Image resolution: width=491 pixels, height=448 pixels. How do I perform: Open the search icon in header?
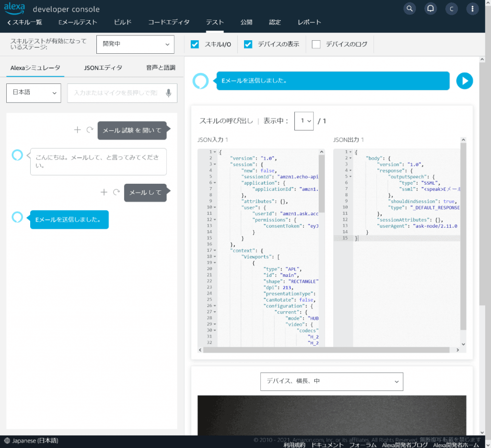click(409, 9)
